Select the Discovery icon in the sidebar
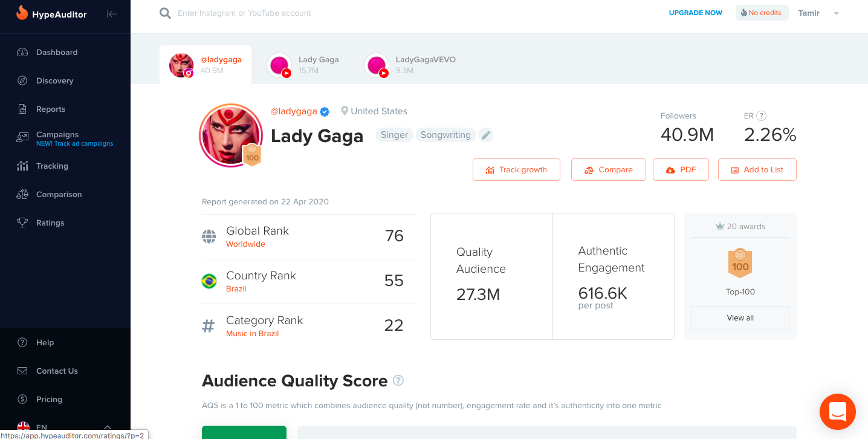 [x=22, y=80]
